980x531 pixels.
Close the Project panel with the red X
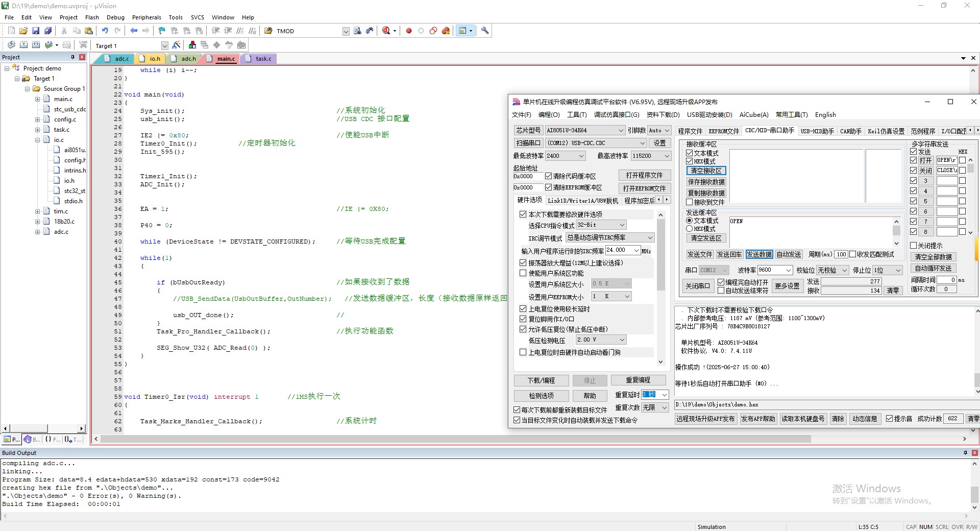82,57
